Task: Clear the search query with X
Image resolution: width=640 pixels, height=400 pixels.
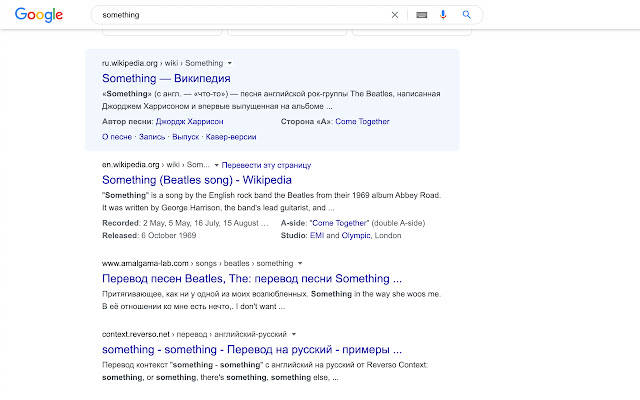Action: click(395, 15)
